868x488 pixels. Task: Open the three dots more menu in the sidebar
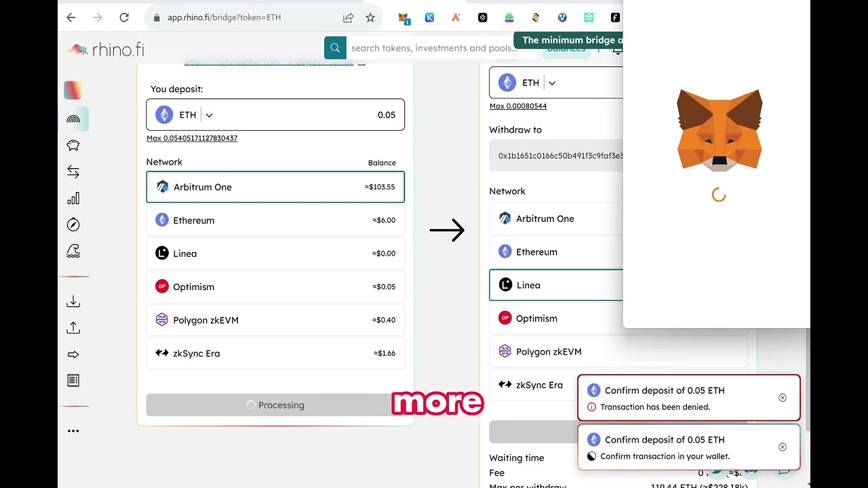click(73, 431)
